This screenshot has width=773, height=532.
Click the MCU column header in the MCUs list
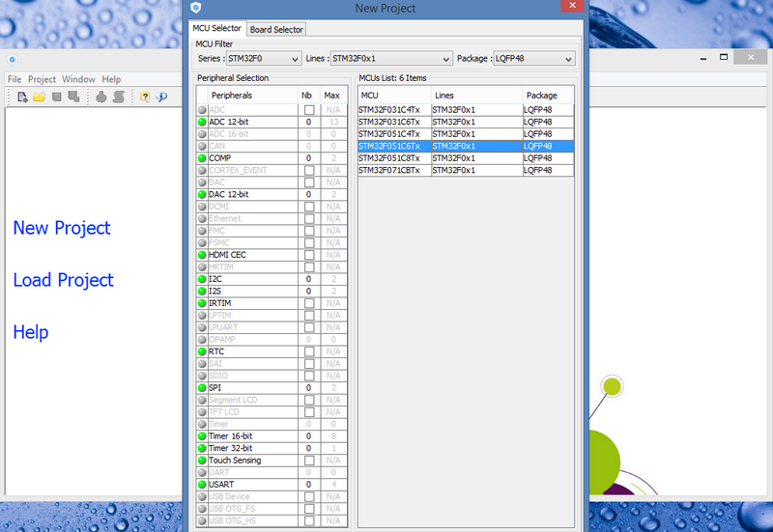point(395,95)
